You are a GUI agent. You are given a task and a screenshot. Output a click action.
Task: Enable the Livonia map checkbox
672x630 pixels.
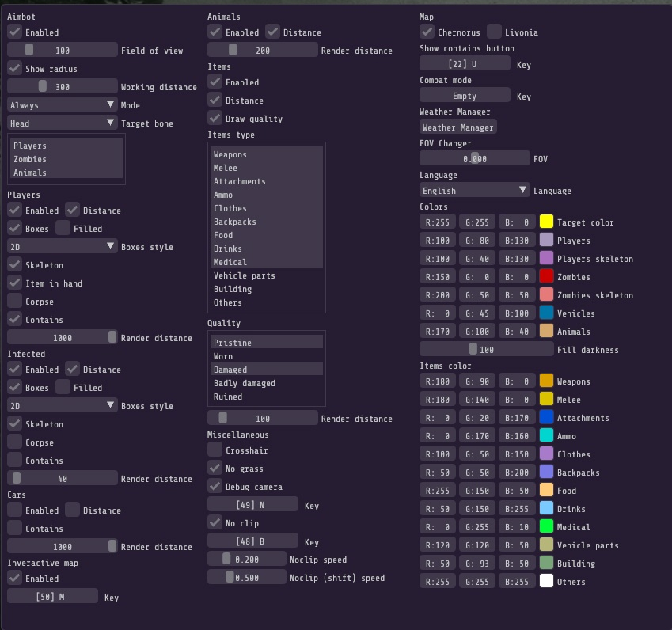[x=494, y=32]
